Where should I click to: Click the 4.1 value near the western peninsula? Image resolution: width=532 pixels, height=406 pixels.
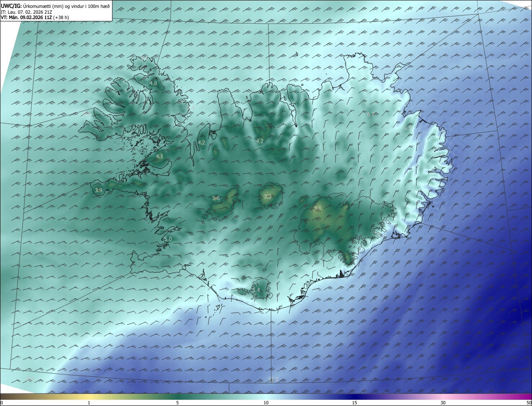(x=160, y=157)
